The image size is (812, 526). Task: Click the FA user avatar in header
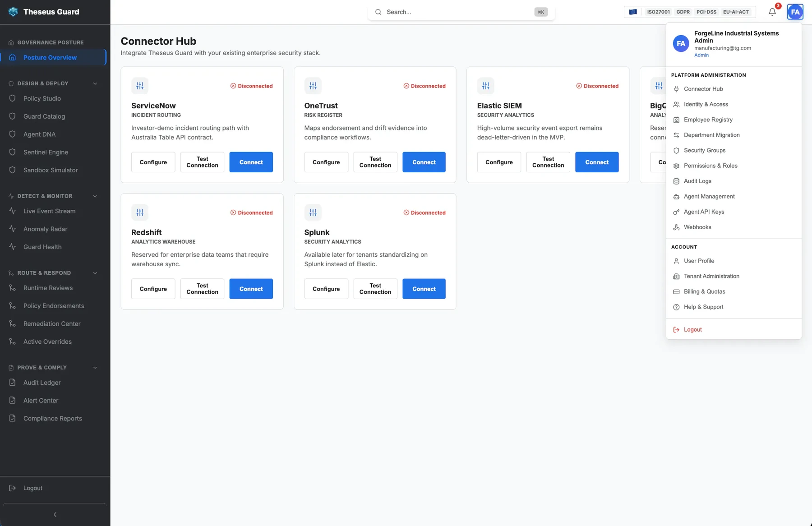pos(795,12)
